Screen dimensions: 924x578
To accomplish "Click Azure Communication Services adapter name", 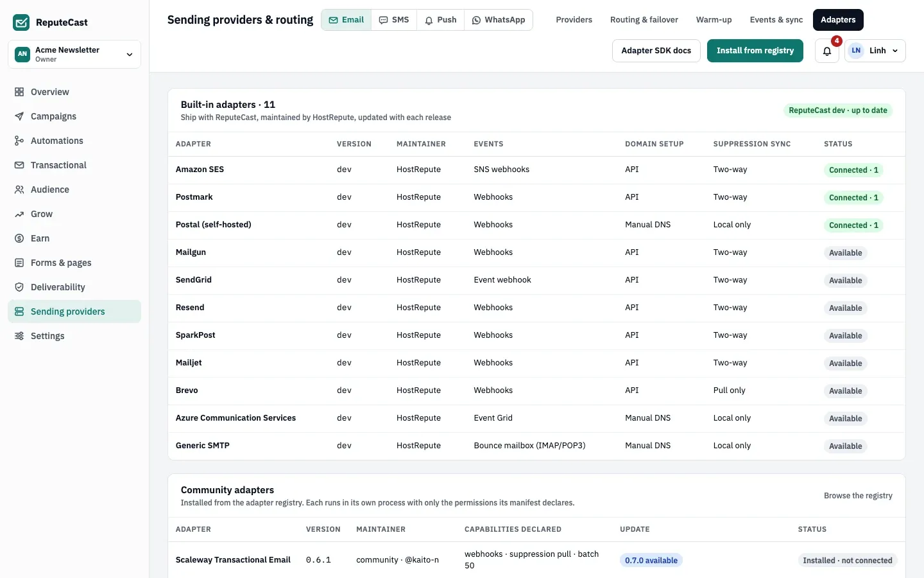I will [235, 418].
